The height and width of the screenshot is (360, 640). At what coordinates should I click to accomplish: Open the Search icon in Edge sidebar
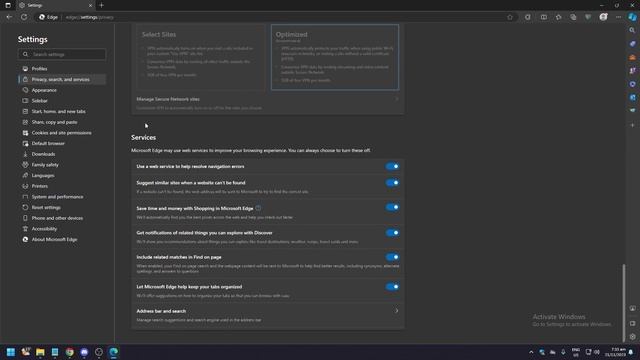(x=632, y=30)
